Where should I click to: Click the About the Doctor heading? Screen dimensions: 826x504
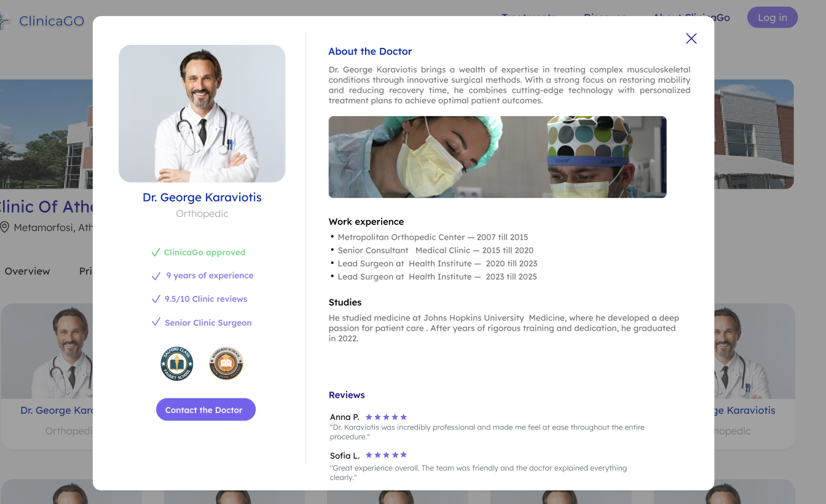(370, 52)
